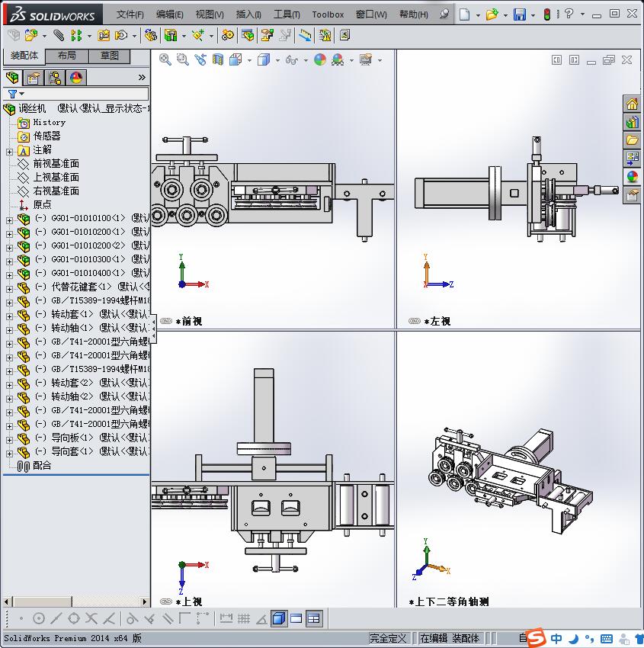
Task: Pin the menu bar pushpin
Action: pos(444,14)
